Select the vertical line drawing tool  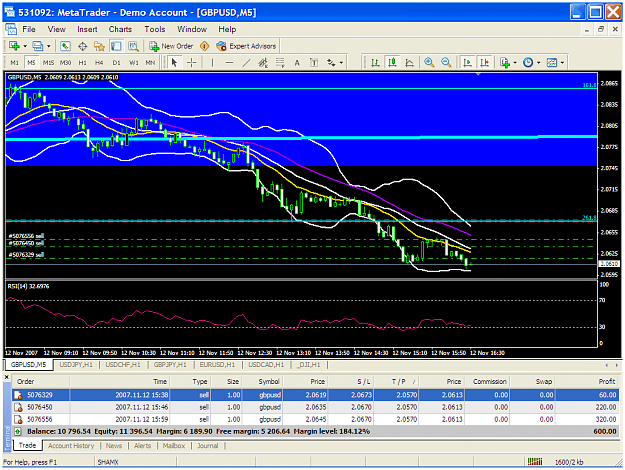(x=212, y=63)
